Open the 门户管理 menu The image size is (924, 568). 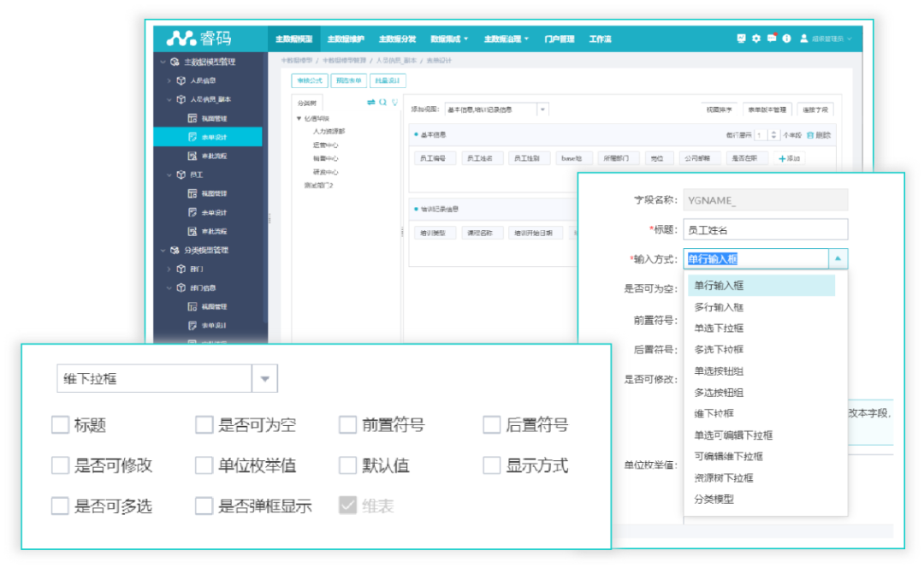click(560, 39)
